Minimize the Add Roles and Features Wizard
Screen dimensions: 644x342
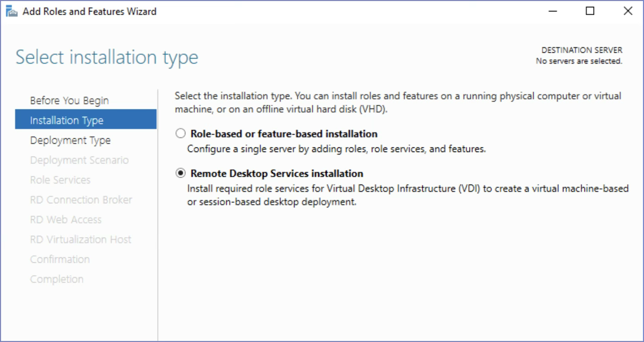552,11
